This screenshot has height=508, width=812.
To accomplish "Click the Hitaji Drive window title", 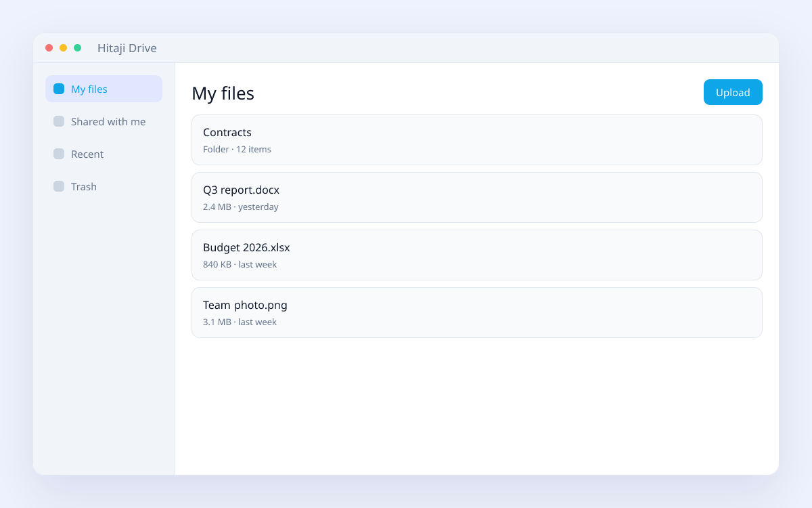I will (x=127, y=48).
